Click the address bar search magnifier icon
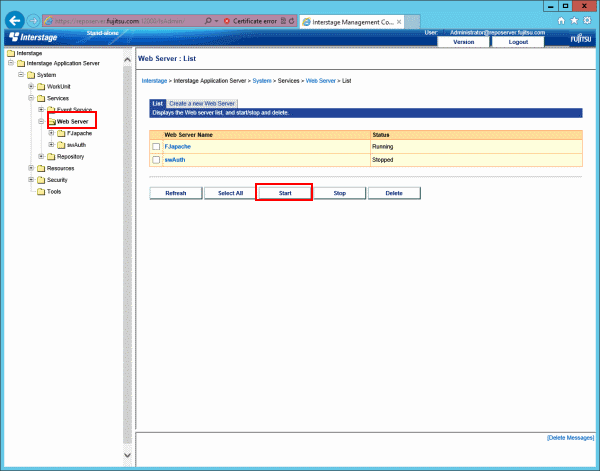 [x=208, y=21]
